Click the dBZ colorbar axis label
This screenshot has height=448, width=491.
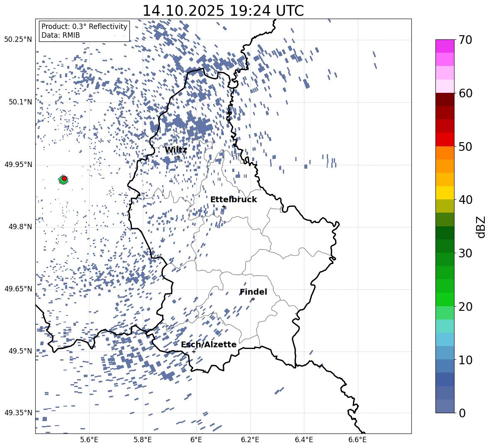tap(481, 227)
